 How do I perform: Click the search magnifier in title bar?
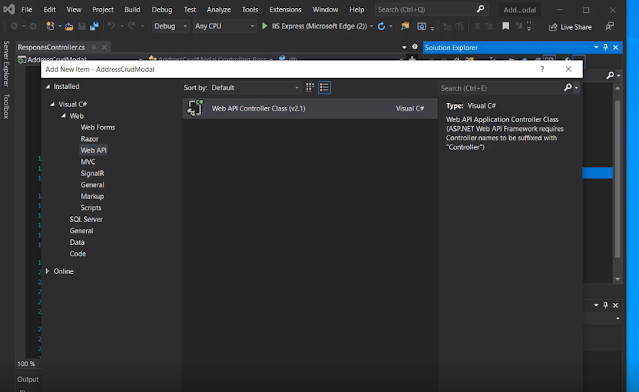pos(480,9)
